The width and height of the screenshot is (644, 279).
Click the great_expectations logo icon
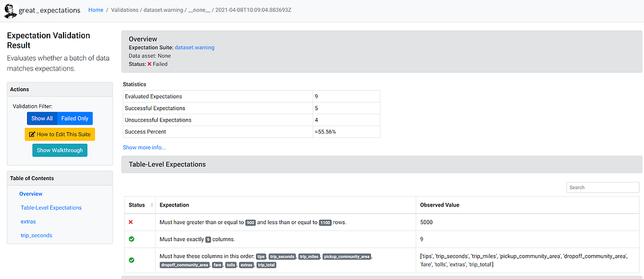(x=9, y=10)
